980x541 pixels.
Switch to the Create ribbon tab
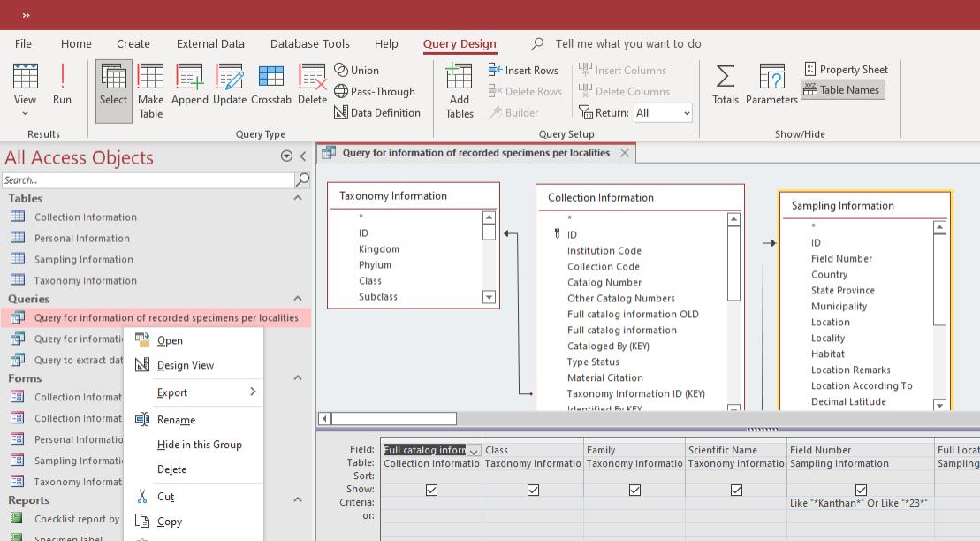tap(133, 44)
